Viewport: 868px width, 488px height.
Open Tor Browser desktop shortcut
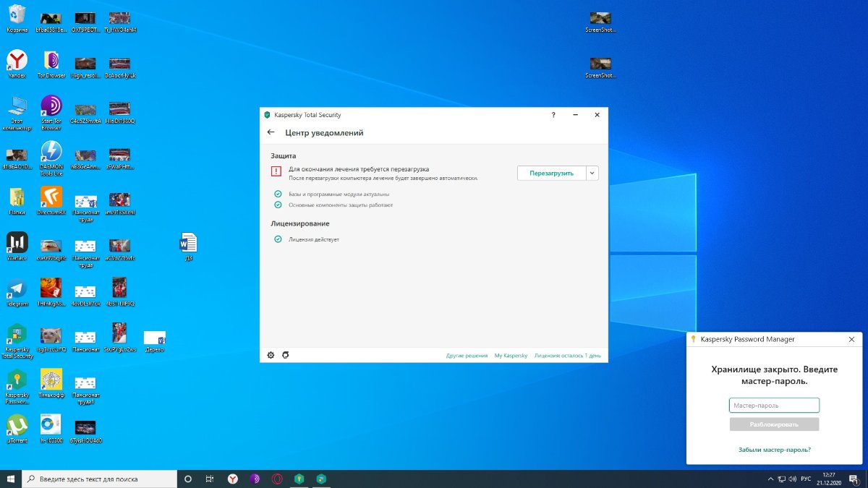click(x=51, y=62)
